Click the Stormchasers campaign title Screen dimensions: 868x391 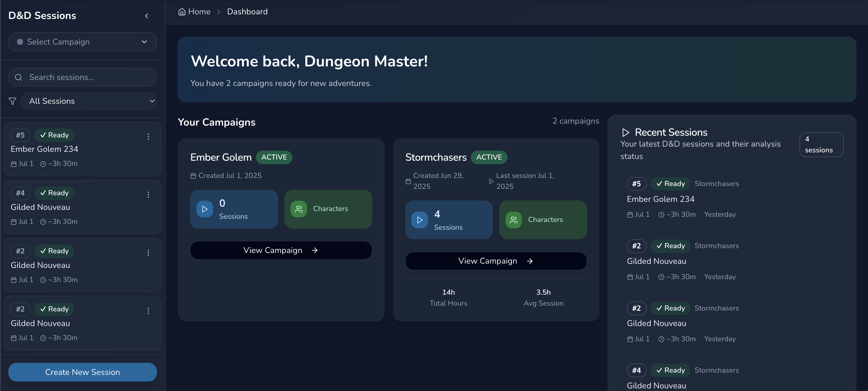pos(436,157)
